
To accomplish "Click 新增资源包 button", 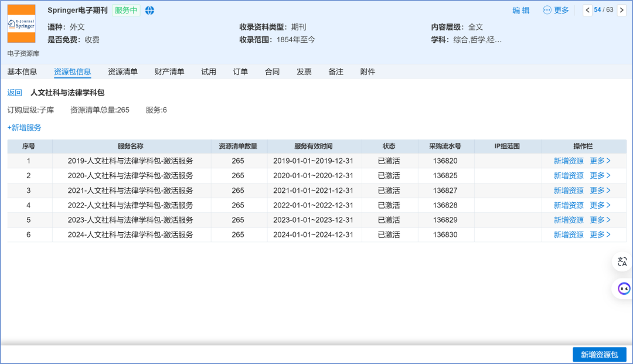I will point(600,355).
